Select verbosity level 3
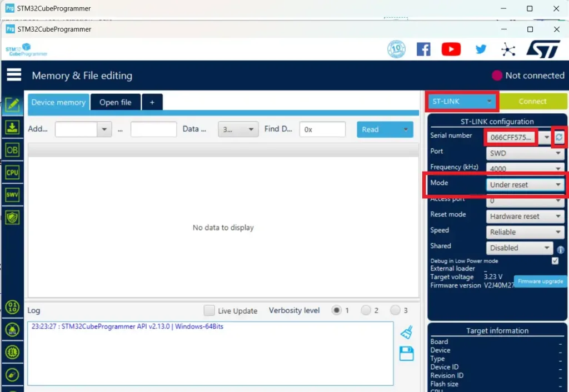 coord(395,310)
